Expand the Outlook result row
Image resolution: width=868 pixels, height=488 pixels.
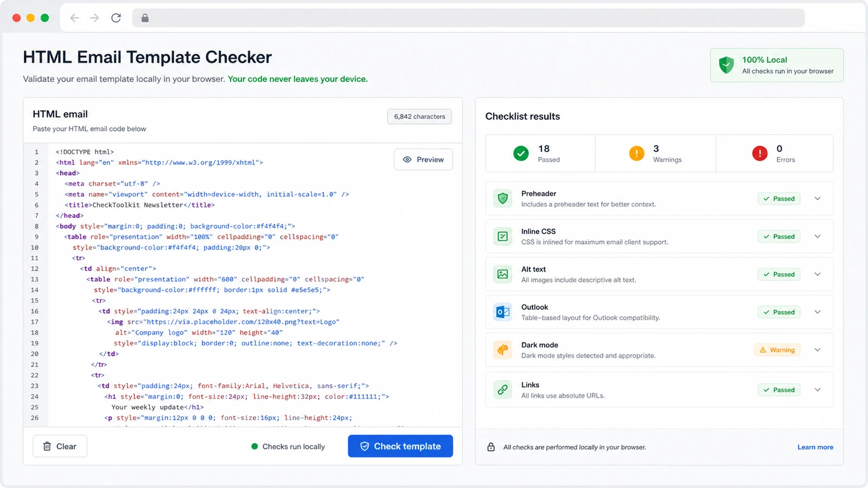(818, 312)
